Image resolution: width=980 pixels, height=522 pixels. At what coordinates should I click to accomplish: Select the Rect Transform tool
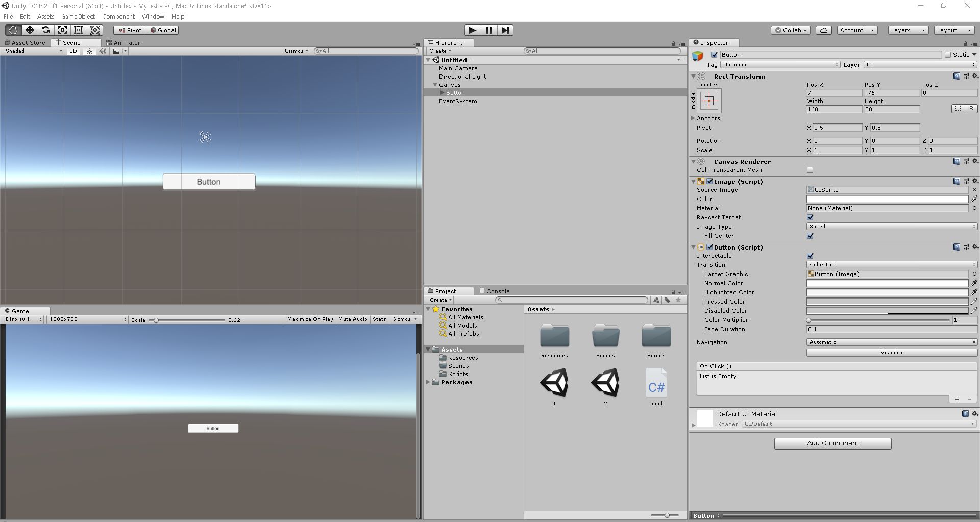click(x=79, y=30)
